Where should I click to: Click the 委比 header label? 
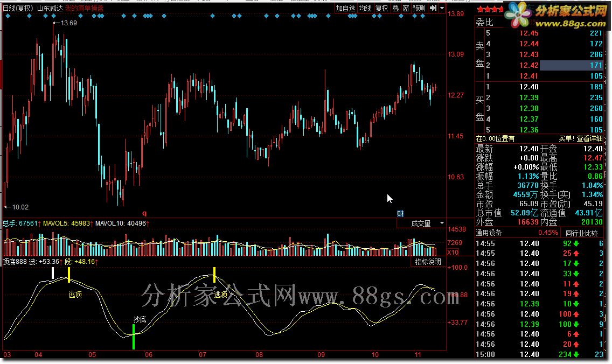pos(484,23)
